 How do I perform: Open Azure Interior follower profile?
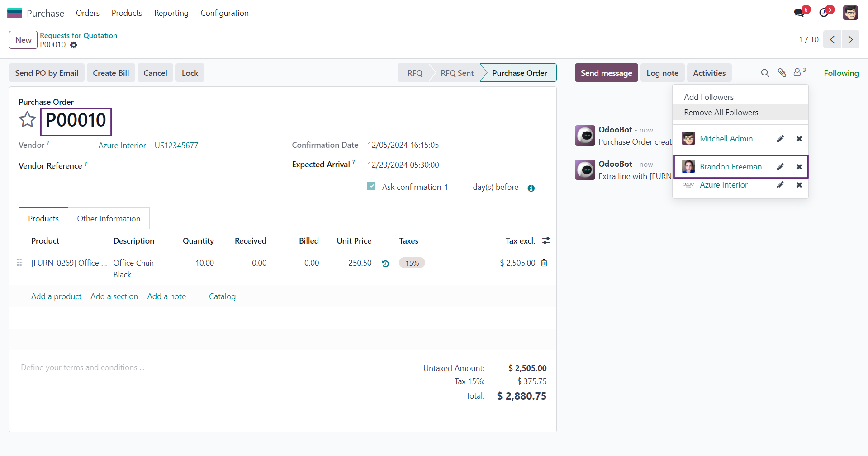click(x=723, y=185)
